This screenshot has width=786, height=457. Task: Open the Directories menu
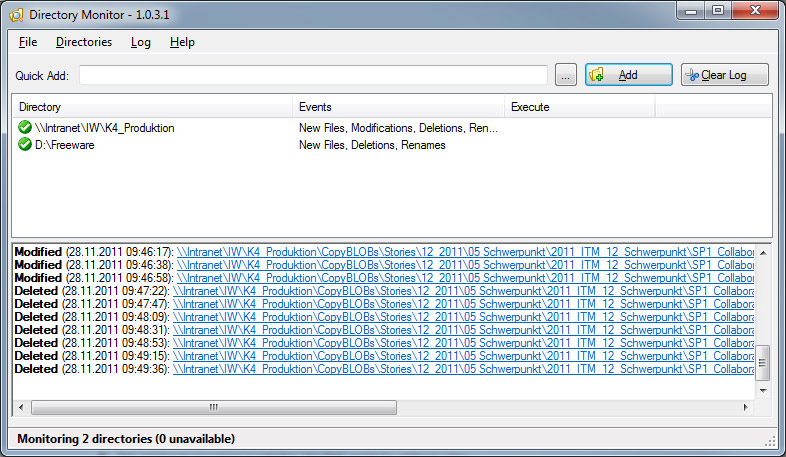point(83,42)
